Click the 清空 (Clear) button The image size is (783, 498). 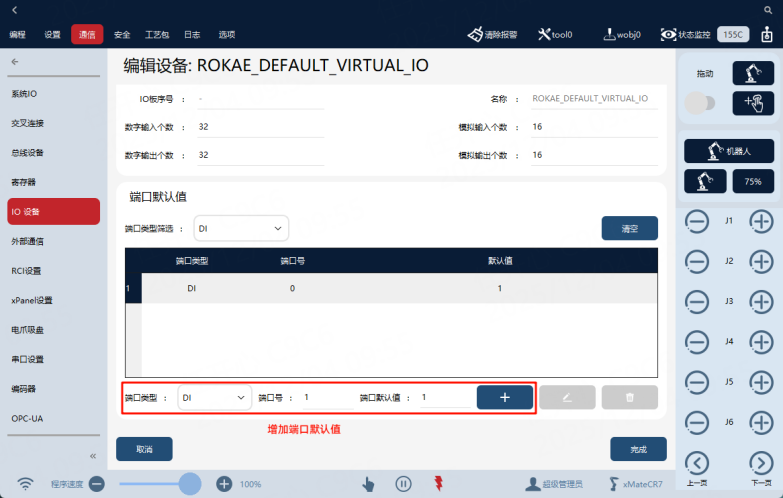[630, 228]
